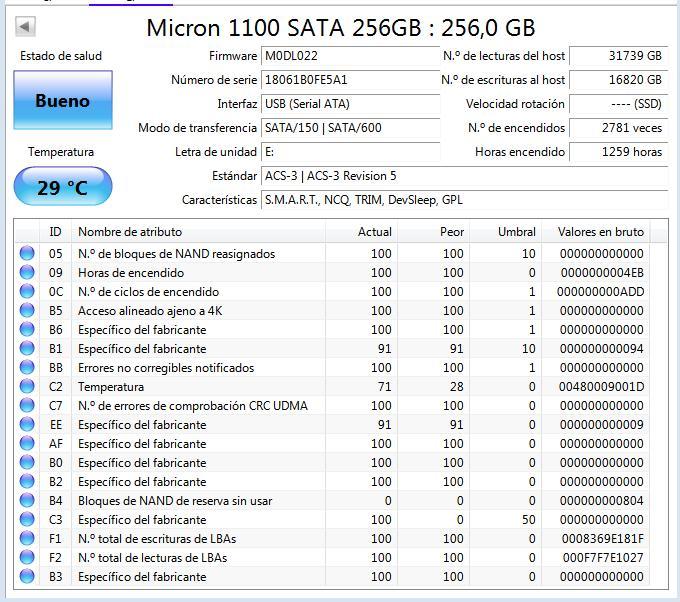Click the status orb for attribute B5
This screenshot has height=602, width=680.
[x=27, y=310]
